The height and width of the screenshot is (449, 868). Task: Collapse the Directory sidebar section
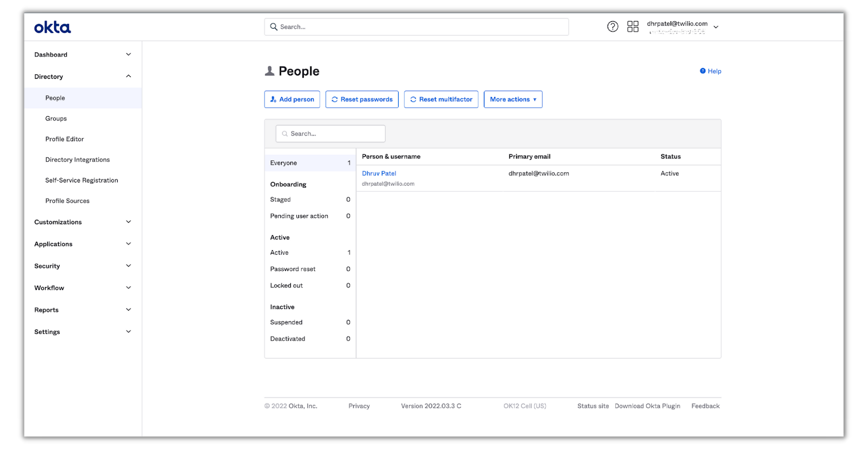point(82,77)
